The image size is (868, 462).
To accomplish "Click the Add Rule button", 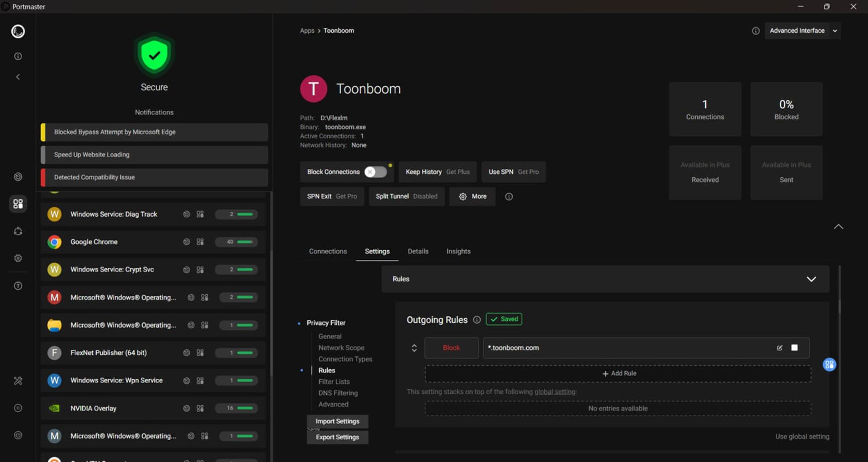I will (x=618, y=374).
